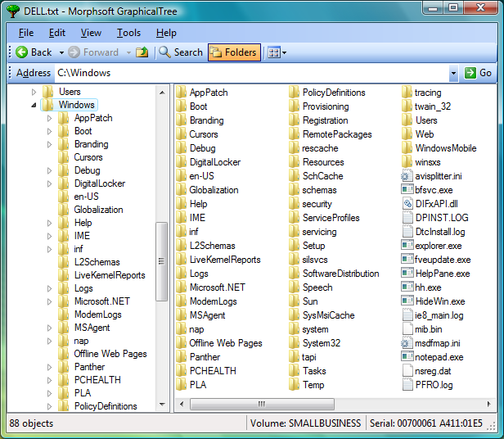Click DIFxAPI.dll file icon

tap(407, 204)
